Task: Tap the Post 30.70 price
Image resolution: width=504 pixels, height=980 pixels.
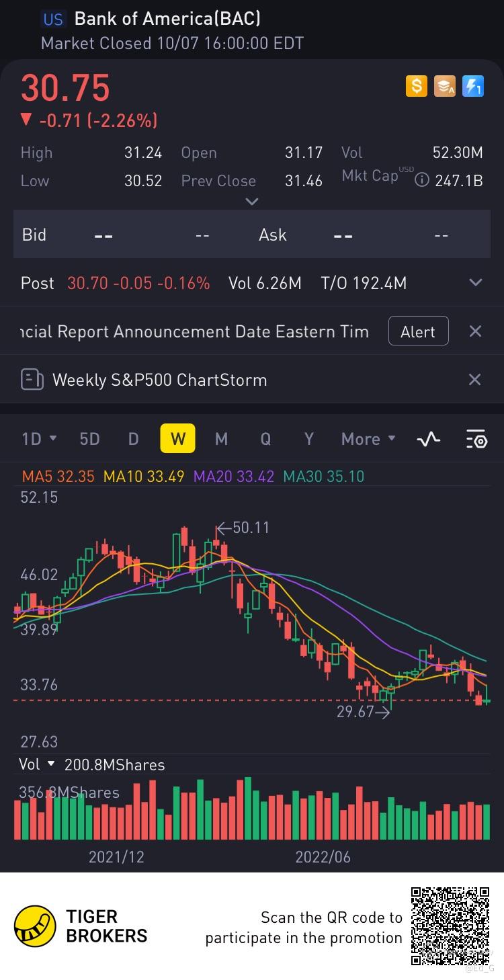Action: point(87,283)
